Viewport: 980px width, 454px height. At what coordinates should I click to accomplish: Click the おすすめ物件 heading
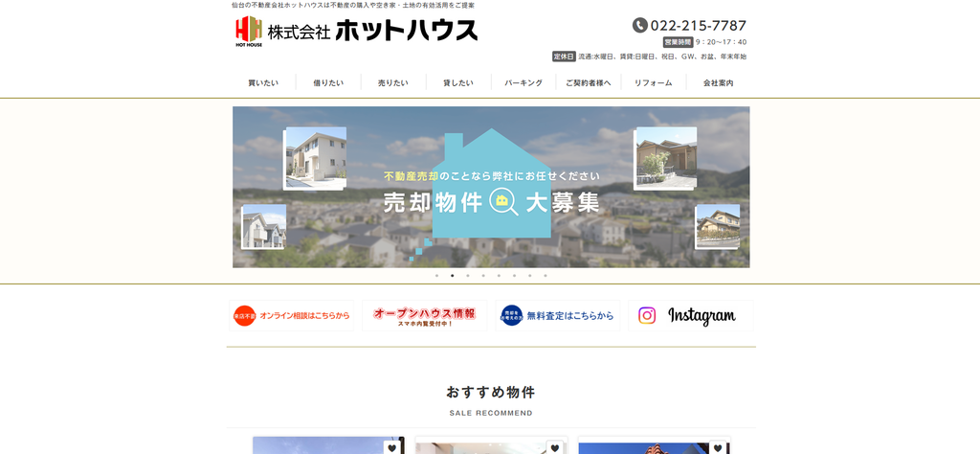coord(491,393)
